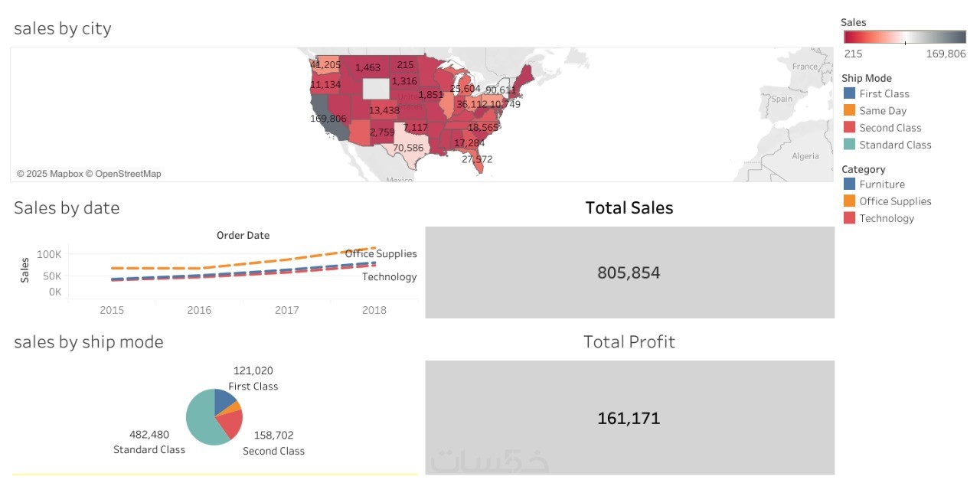
Task: Click the Total Sales value 805,854
Action: point(629,273)
